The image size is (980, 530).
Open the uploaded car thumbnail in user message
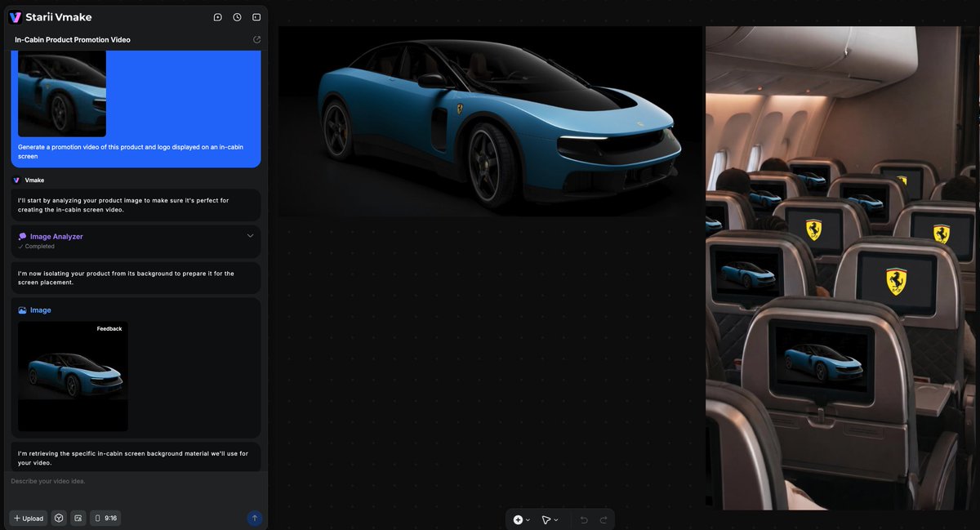pyautogui.click(x=62, y=94)
